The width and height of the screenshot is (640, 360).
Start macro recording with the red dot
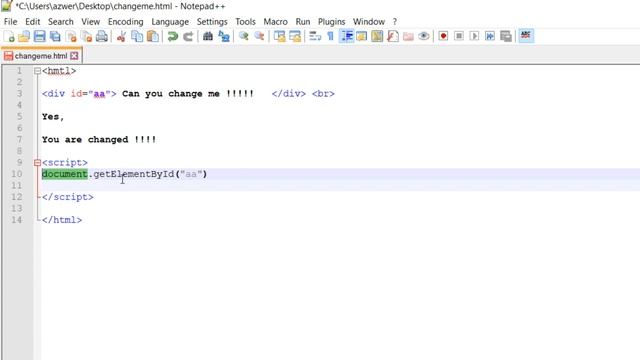443,36
